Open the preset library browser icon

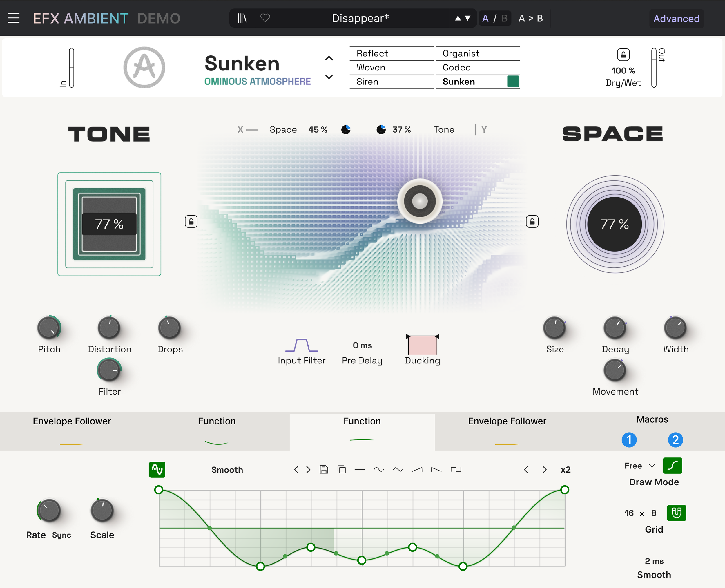(242, 18)
